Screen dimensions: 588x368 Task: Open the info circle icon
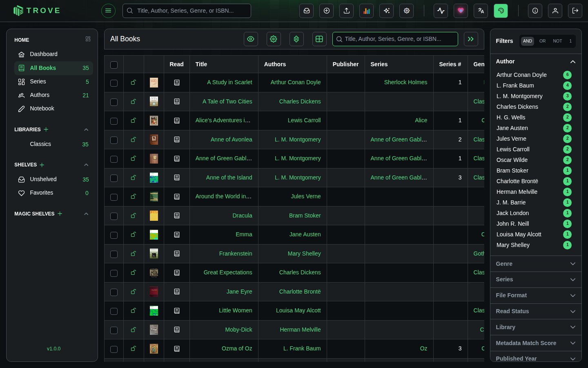(535, 11)
